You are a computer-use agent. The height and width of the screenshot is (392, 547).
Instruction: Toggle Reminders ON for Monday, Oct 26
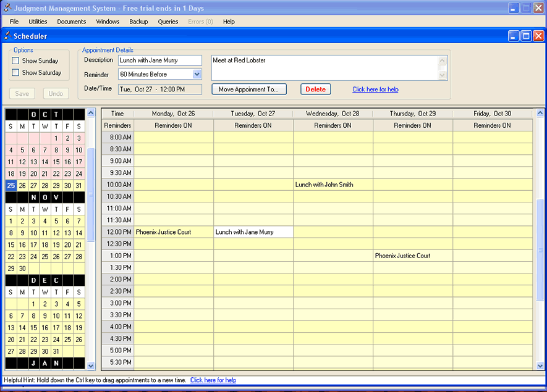pos(174,125)
